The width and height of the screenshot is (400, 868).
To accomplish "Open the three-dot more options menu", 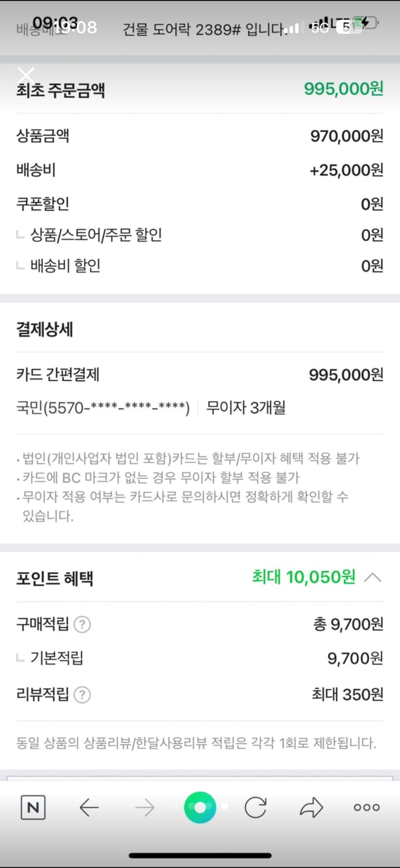I will [366, 807].
